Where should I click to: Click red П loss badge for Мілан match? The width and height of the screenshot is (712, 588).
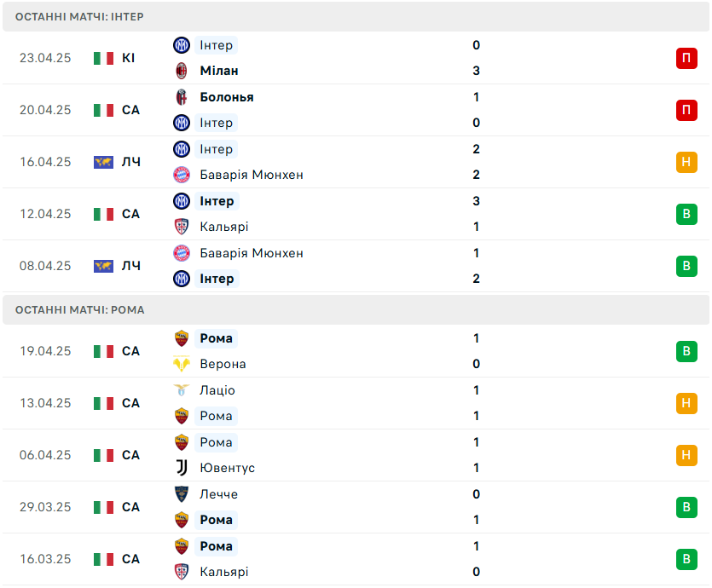(686, 58)
